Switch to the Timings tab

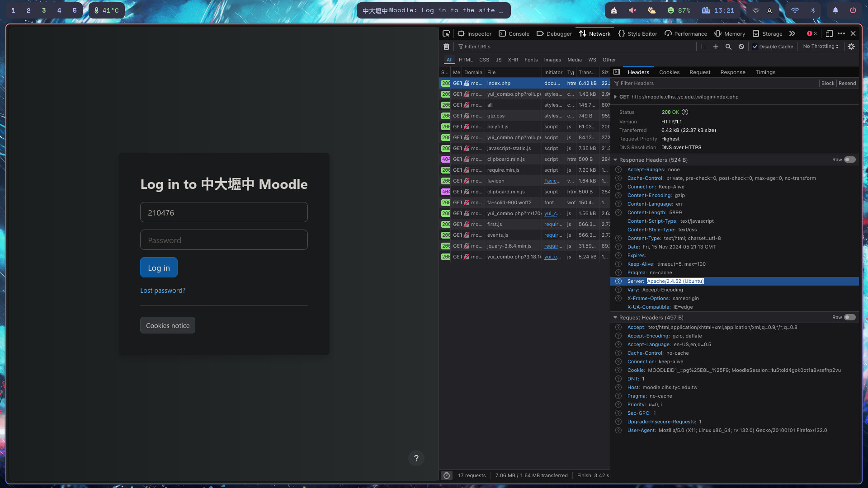765,72
